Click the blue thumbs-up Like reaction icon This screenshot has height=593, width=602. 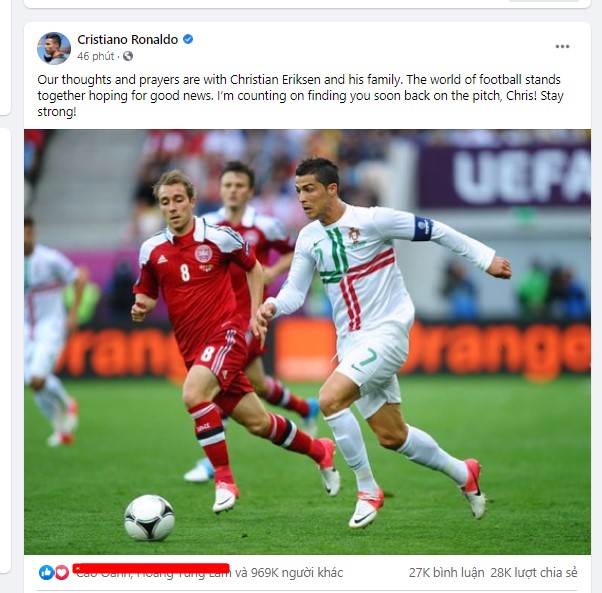pyautogui.click(x=46, y=573)
